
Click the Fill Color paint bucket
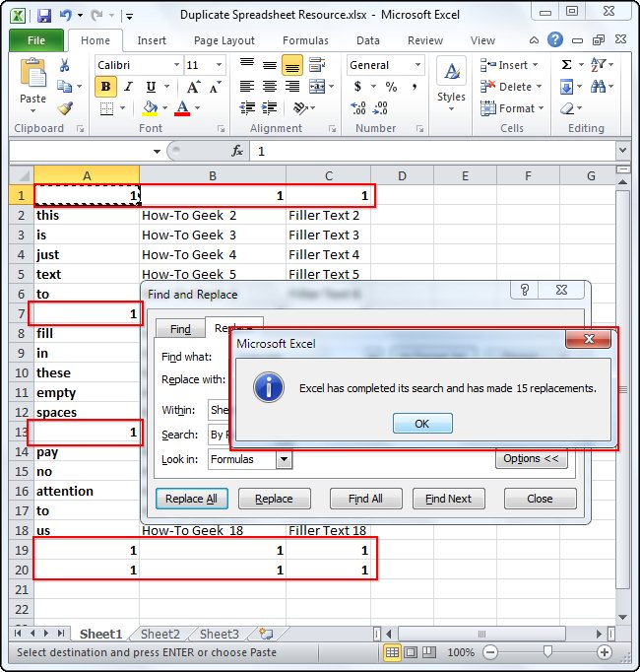150,108
